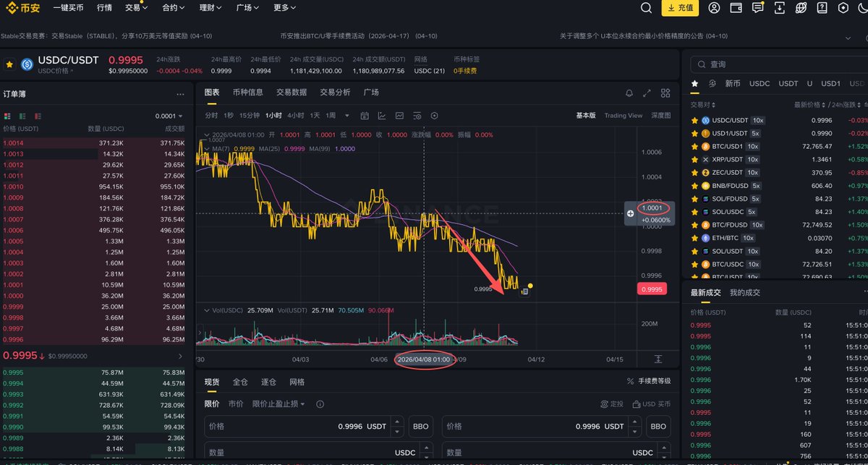Toggle favorite star for SOL/USDC pair
Viewport: 868px width, 465px height.
click(x=695, y=212)
